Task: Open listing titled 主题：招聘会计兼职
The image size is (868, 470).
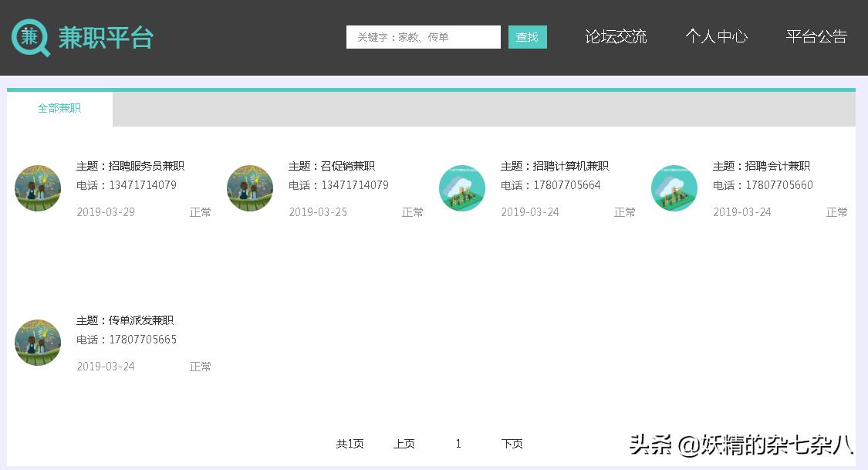Action: pyautogui.click(x=761, y=165)
